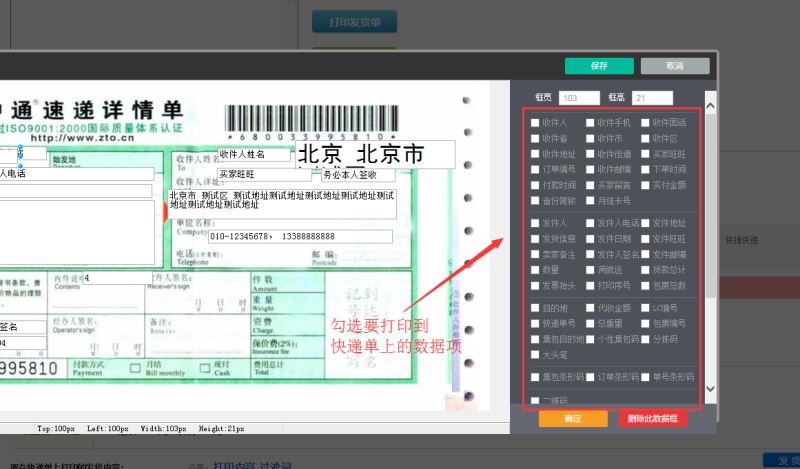Image resolution: width=800 pixels, height=469 pixels.
Task: Check the 月结卡号 option
Action: click(590, 201)
